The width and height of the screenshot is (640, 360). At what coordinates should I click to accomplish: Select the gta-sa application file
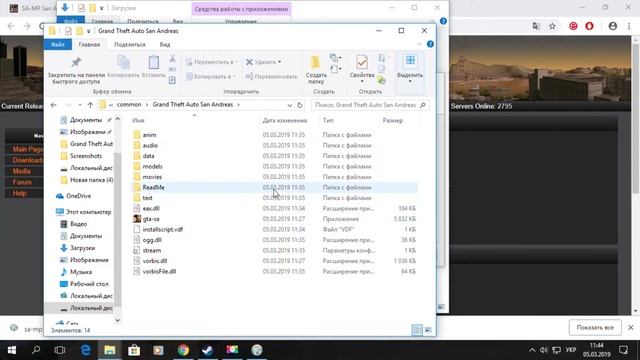pyautogui.click(x=151, y=219)
